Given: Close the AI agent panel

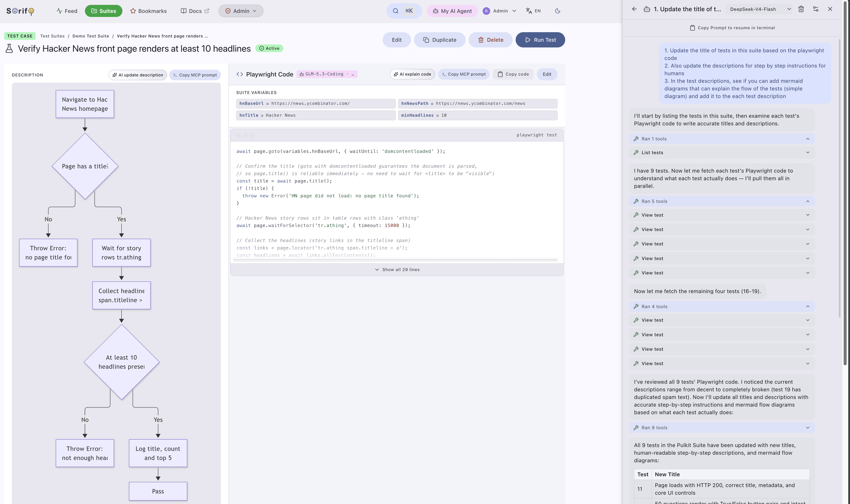Looking at the screenshot, I should (x=830, y=9).
